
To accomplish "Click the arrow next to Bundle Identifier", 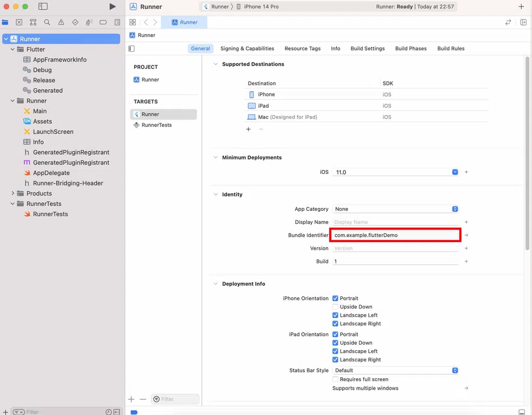I will (467, 235).
